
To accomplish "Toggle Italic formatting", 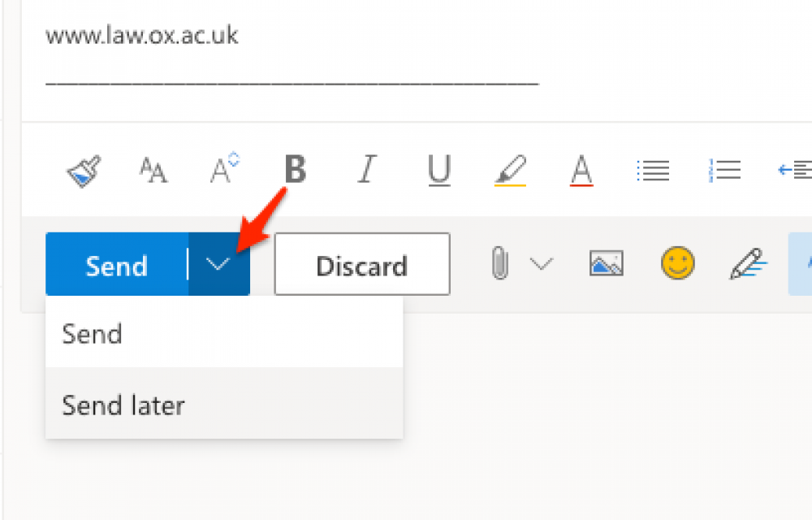I will 367,169.
